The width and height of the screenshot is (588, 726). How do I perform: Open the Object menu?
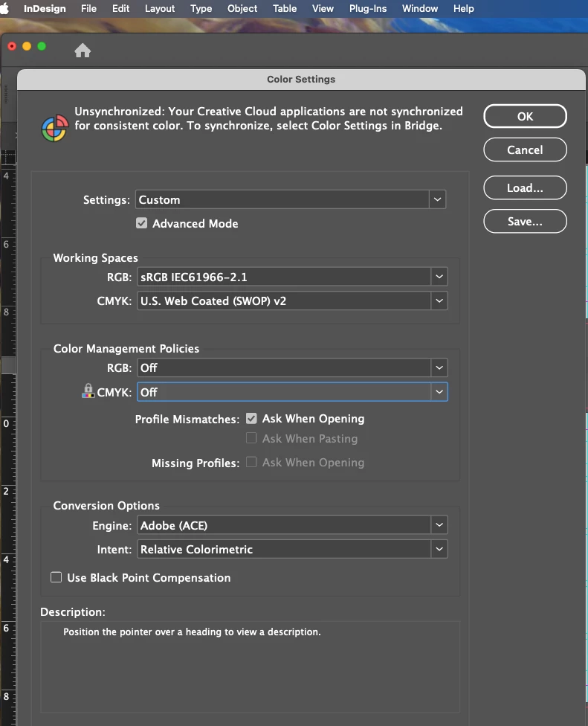[x=242, y=8]
